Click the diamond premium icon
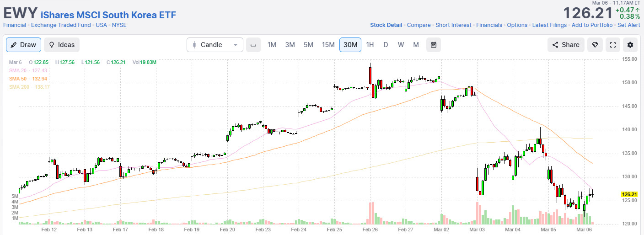The image size is (644, 235). (x=595, y=45)
